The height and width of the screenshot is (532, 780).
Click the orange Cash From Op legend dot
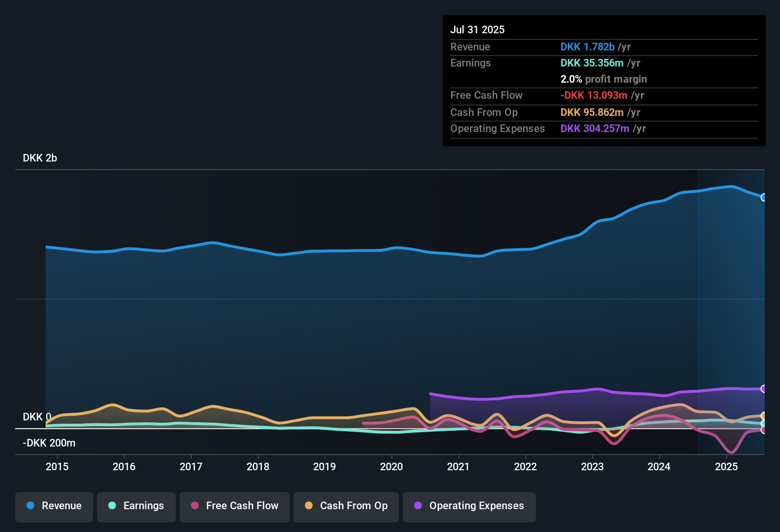pyautogui.click(x=308, y=506)
